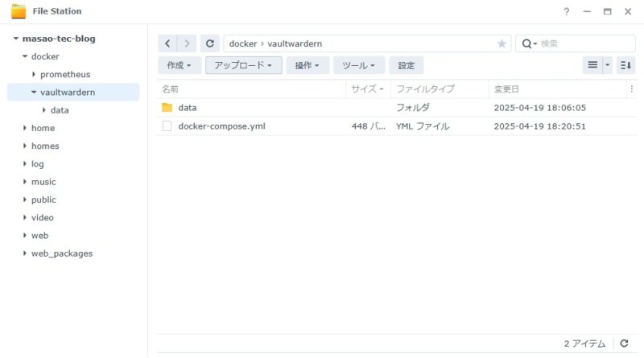Expand the public tree node
644x358 pixels.
click(x=25, y=200)
